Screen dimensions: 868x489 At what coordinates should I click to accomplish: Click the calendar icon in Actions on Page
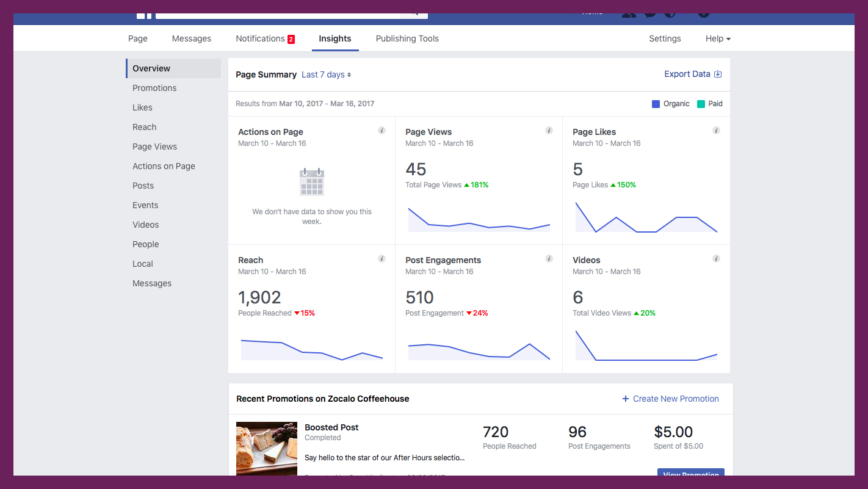(312, 183)
